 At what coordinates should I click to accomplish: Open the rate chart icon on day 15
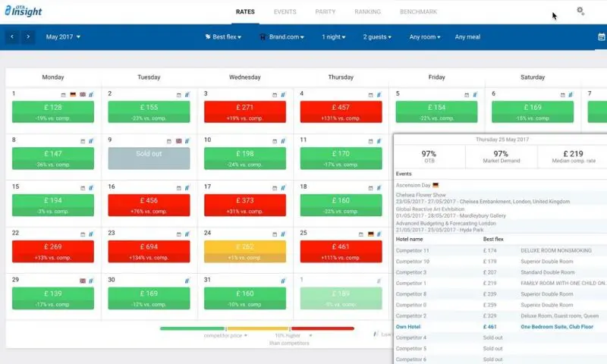point(91,187)
